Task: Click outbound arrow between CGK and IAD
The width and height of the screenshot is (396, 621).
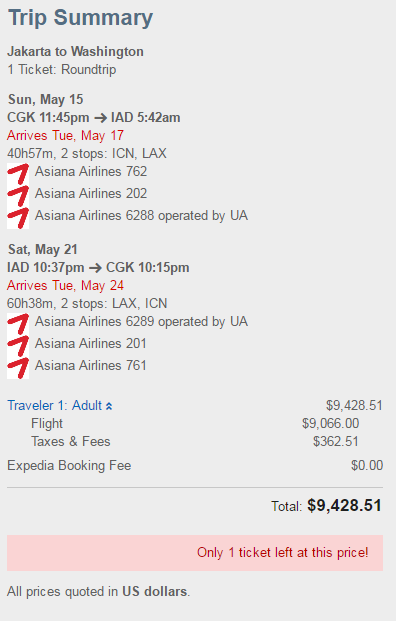Action: pyautogui.click(x=100, y=118)
